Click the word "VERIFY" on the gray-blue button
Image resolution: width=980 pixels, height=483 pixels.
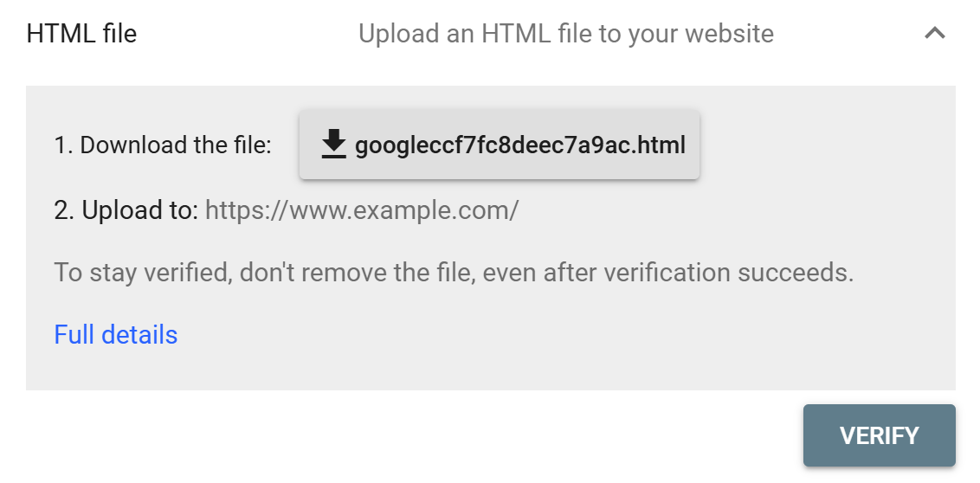[879, 435]
